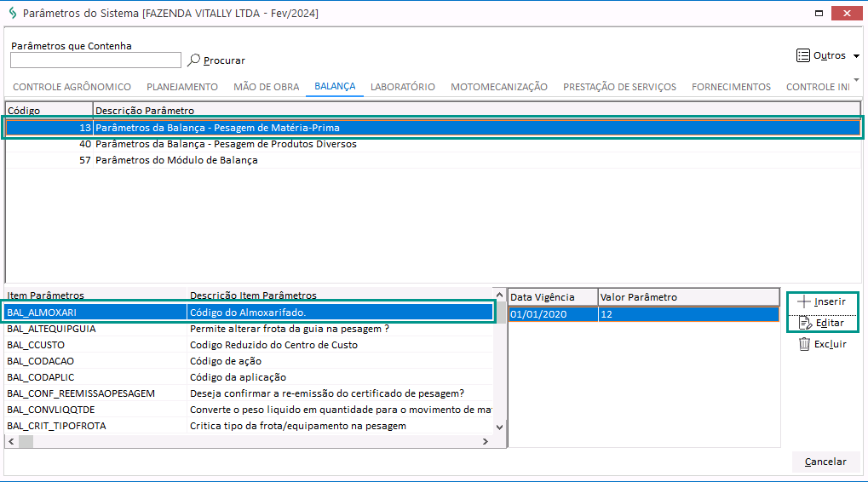Open the PLANEJAMENTO tab
This screenshot has height=482, width=868.
182,87
